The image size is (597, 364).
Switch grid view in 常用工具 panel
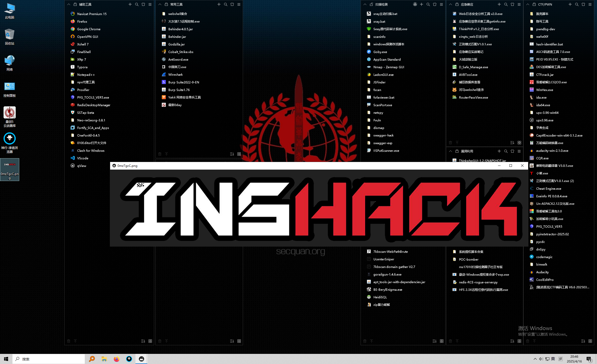click(x=239, y=154)
